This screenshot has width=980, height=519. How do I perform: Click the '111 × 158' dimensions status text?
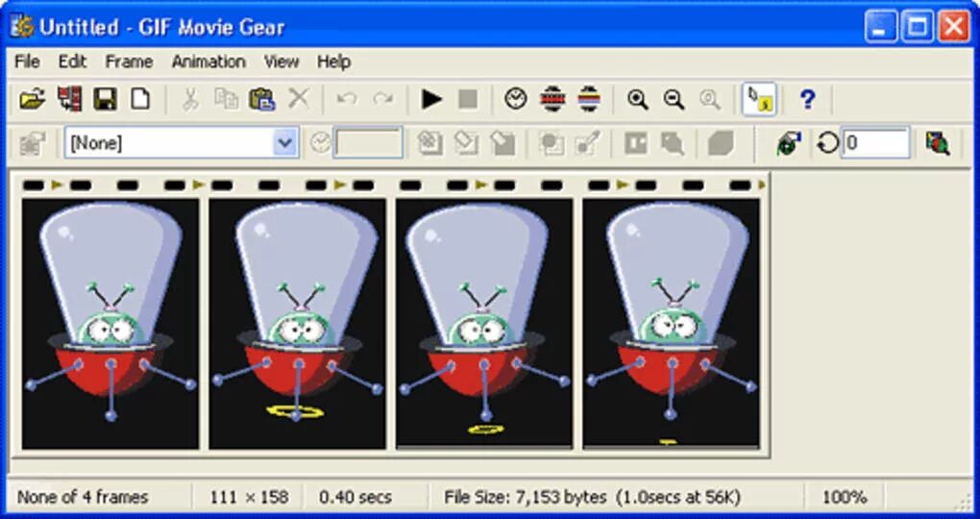click(x=250, y=497)
